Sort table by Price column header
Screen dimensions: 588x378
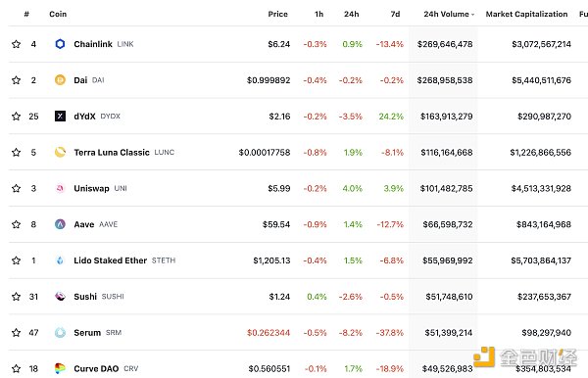tap(278, 15)
